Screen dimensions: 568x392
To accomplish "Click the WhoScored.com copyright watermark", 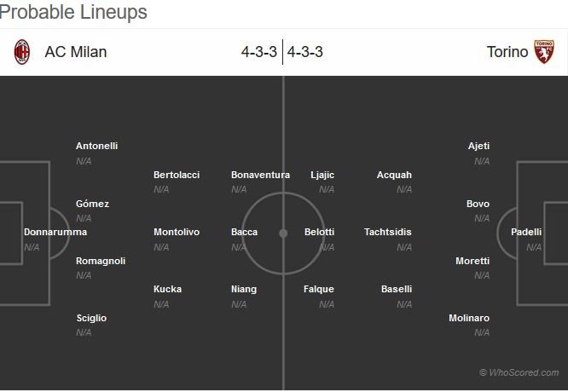I will (519, 372).
